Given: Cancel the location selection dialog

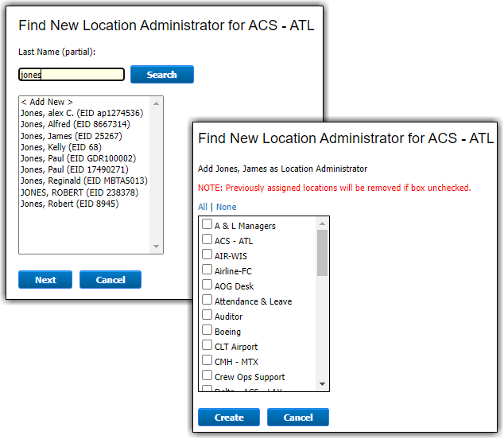Looking at the screenshot, I should click(x=297, y=418).
